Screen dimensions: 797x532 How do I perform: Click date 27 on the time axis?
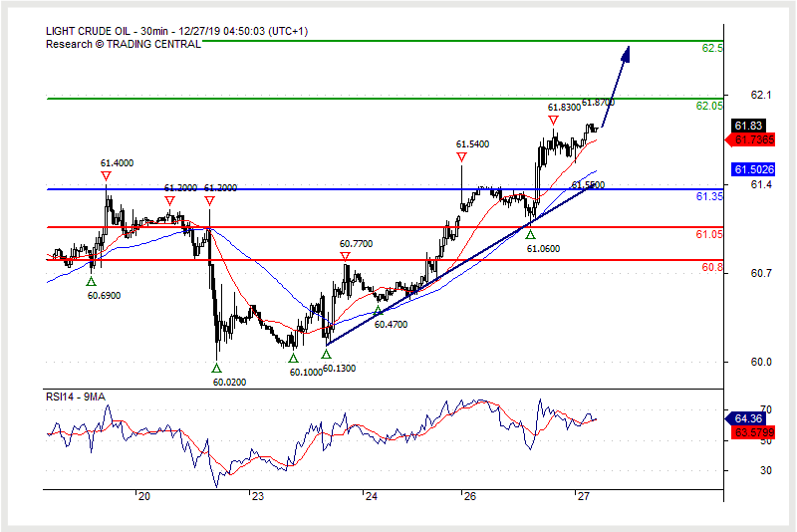click(584, 496)
